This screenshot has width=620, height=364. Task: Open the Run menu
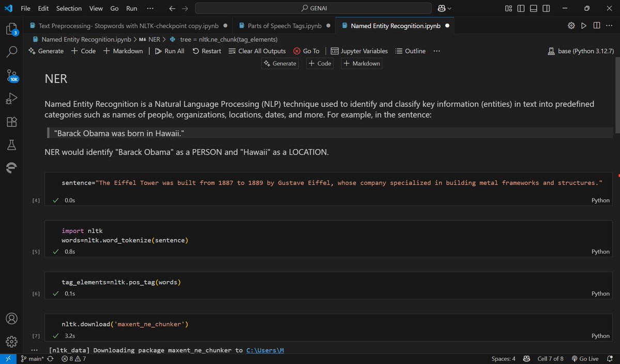[x=132, y=8]
